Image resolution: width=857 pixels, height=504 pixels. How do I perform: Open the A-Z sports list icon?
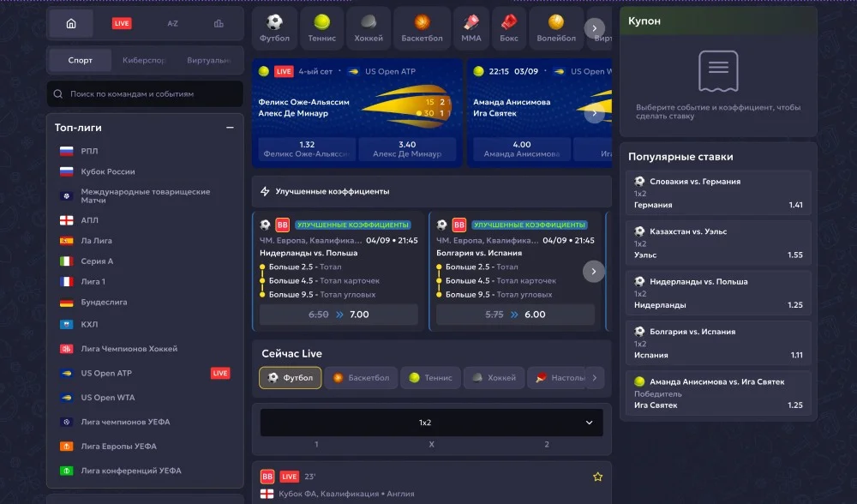(172, 23)
